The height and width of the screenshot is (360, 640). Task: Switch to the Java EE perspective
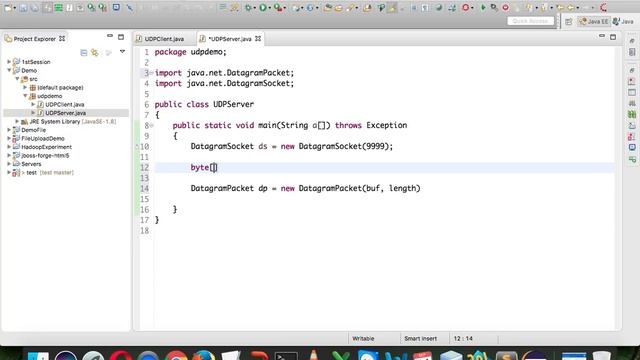click(x=593, y=21)
